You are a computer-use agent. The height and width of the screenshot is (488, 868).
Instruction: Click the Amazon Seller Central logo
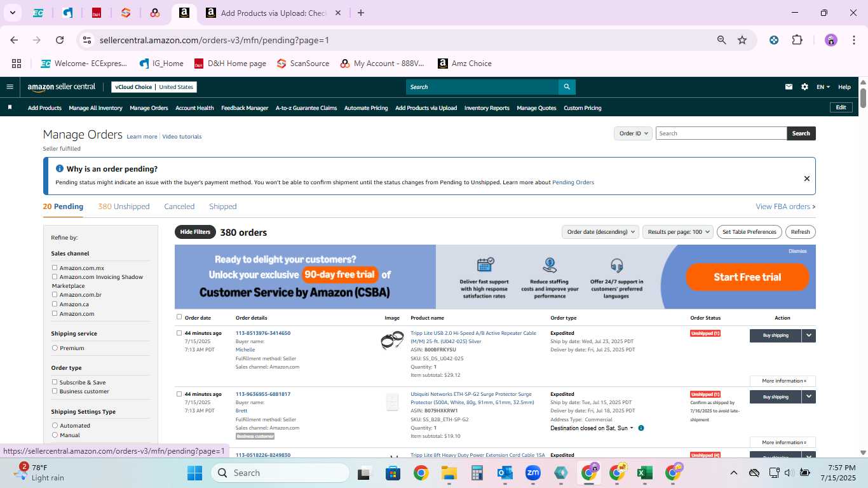pyautogui.click(x=61, y=87)
